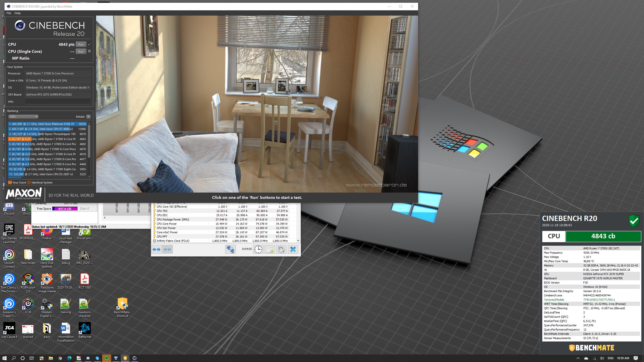Viewport: 644px width, 362px height.
Task: Open the Information Visualization Word document
Action: click(66, 332)
